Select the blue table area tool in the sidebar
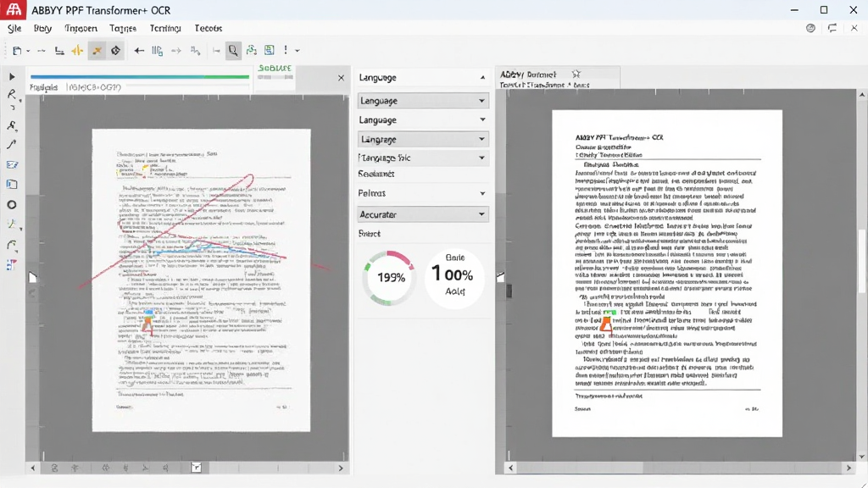This screenshot has height=488, width=868. point(12,184)
